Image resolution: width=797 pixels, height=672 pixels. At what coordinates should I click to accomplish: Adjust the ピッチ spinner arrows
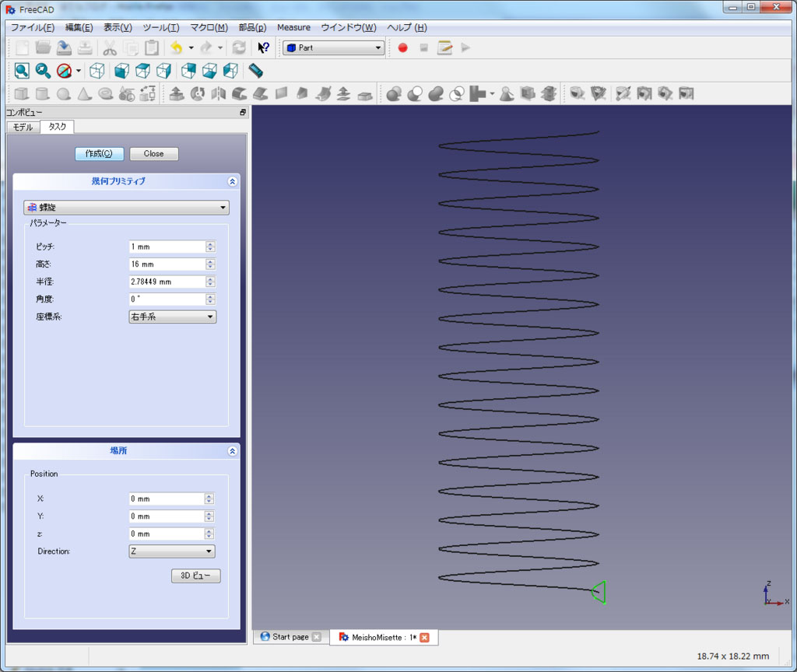(210, 247)
